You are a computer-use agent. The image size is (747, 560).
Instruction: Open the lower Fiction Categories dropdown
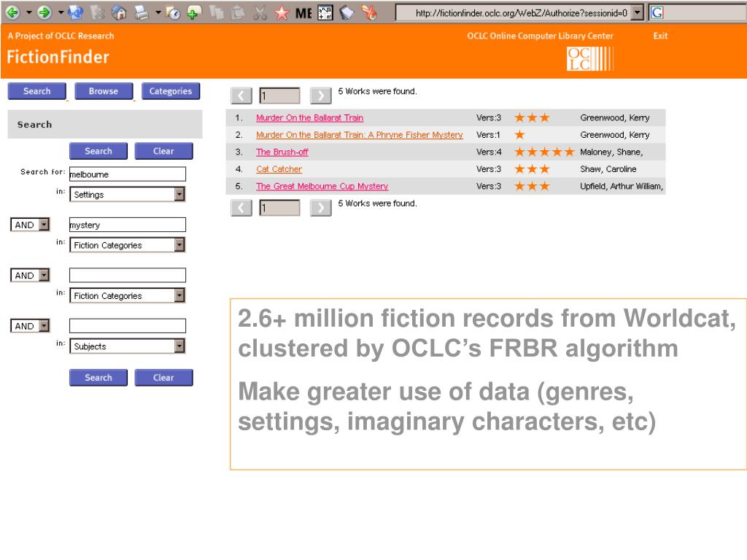point(127,295)
